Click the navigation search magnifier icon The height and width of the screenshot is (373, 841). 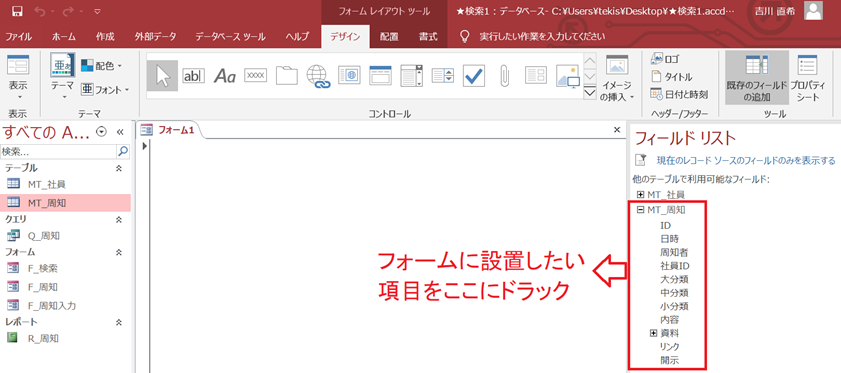point(123,152)
